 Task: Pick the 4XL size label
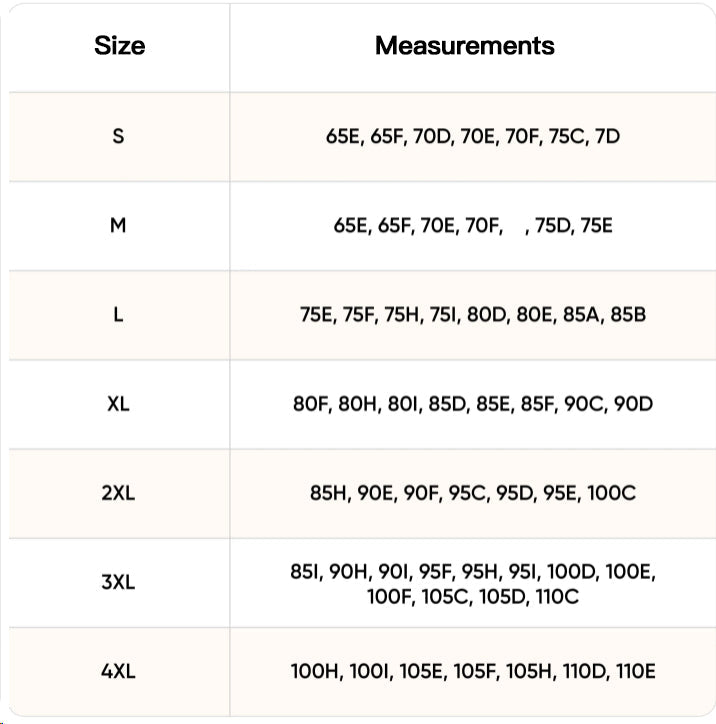[119, 673]
